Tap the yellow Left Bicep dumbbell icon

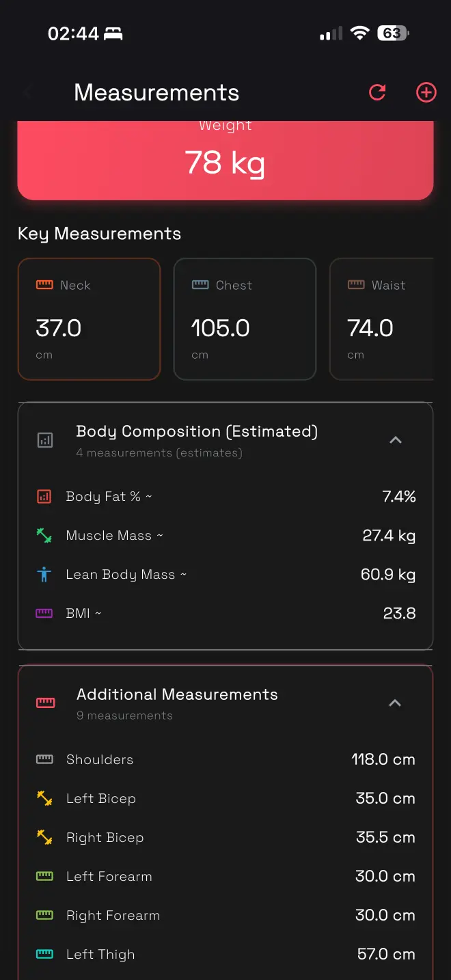click(x=44, y=798)
